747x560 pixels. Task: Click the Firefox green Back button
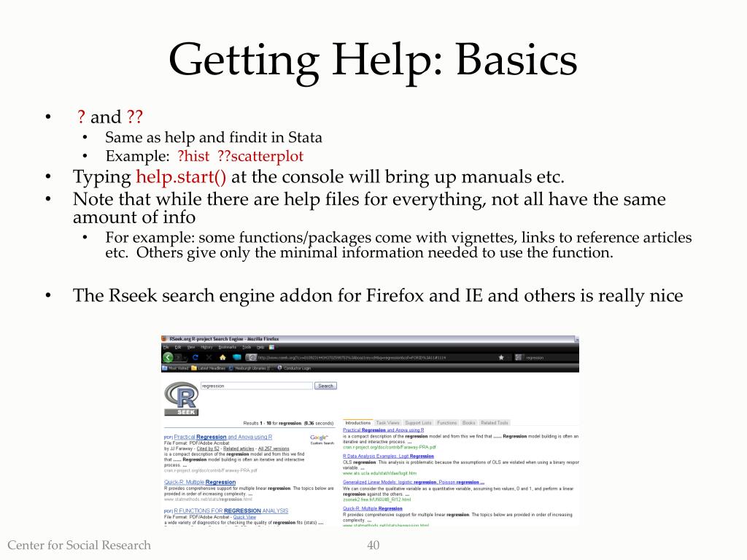point(169,357)
